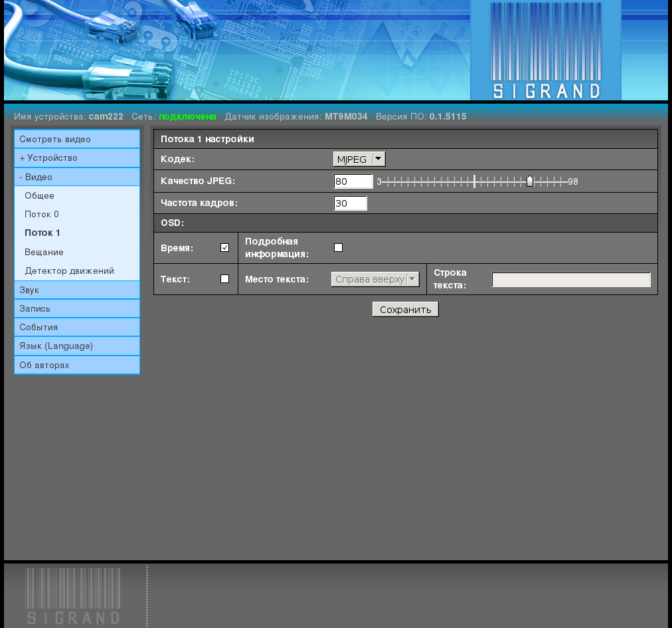672x628 pixels.
Task: Open Смотреть видео menu item
Action: point(77,139)
